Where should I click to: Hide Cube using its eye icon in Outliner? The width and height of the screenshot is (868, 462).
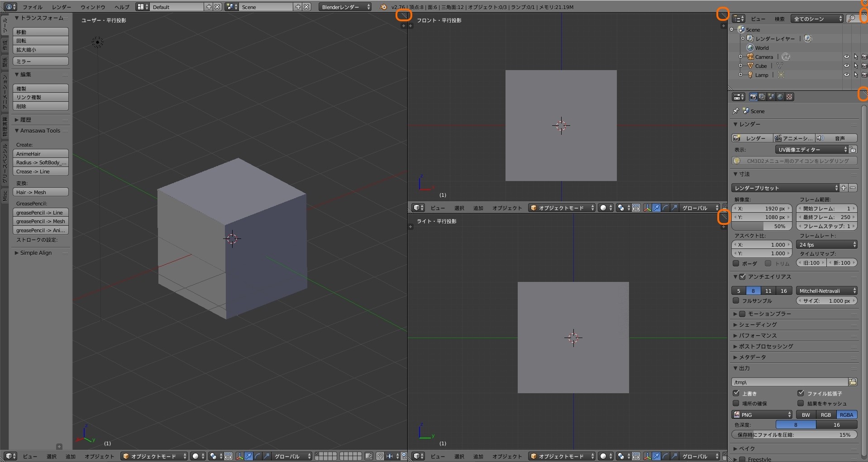tap(846, 66)
